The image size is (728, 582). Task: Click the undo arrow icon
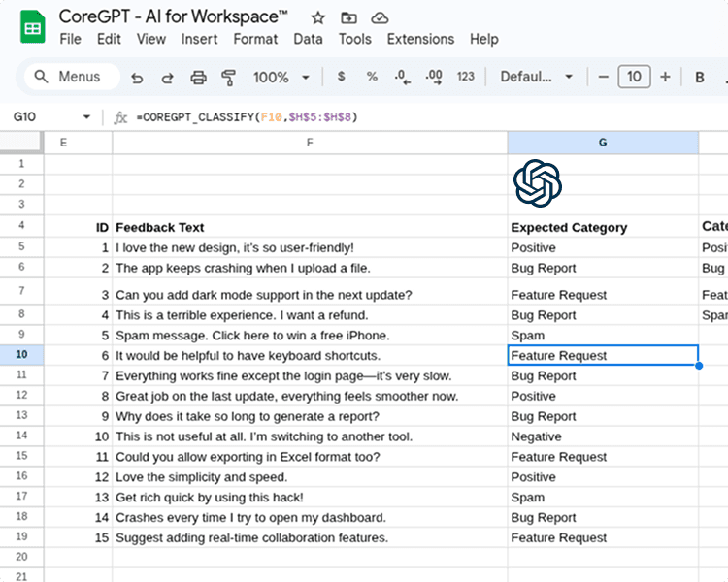pos(137,78)
